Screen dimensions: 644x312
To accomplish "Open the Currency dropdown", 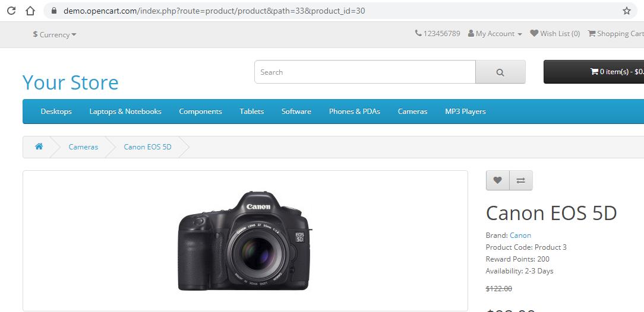I will pyautogui.click(x=55, y=34).
